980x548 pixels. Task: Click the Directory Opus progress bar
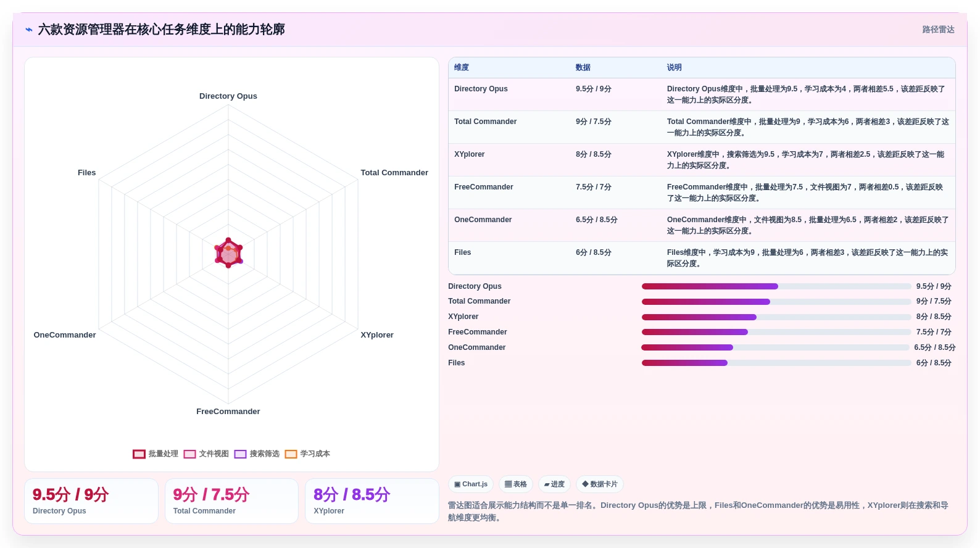pyautogui.click(x=776, y=286)
